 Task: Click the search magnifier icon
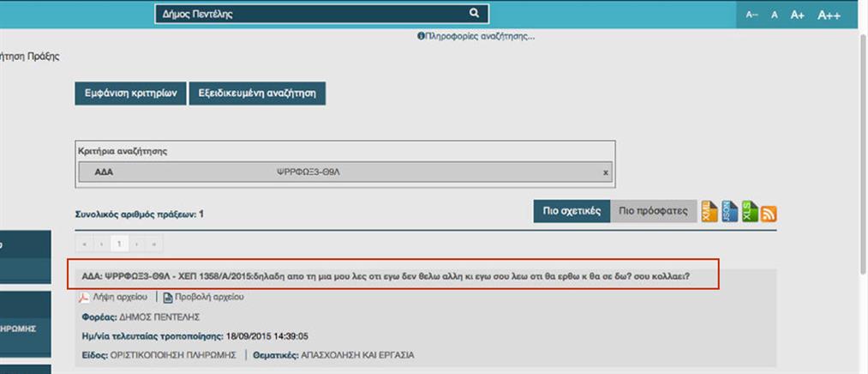click(x=474, y=14)
